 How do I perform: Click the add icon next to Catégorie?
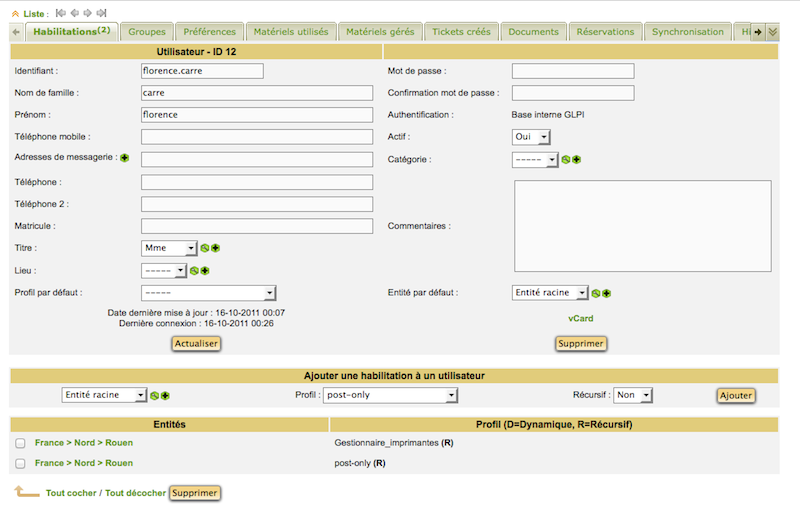click(x=577, y=159)
